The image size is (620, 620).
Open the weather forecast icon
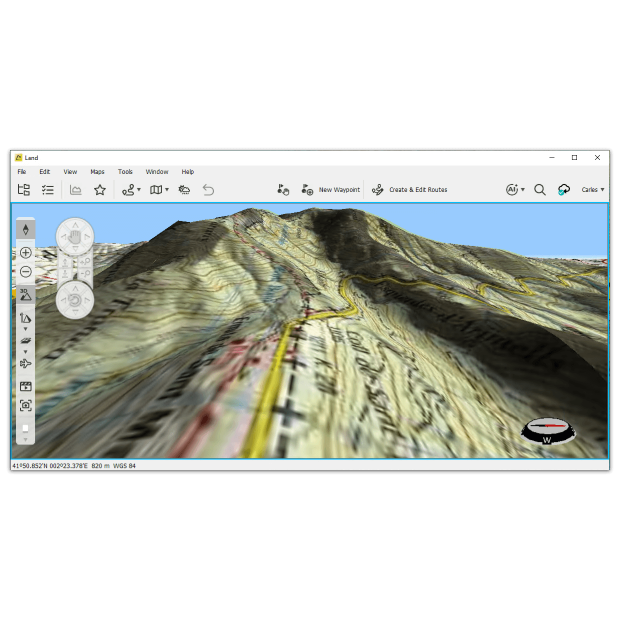(184, 190)
